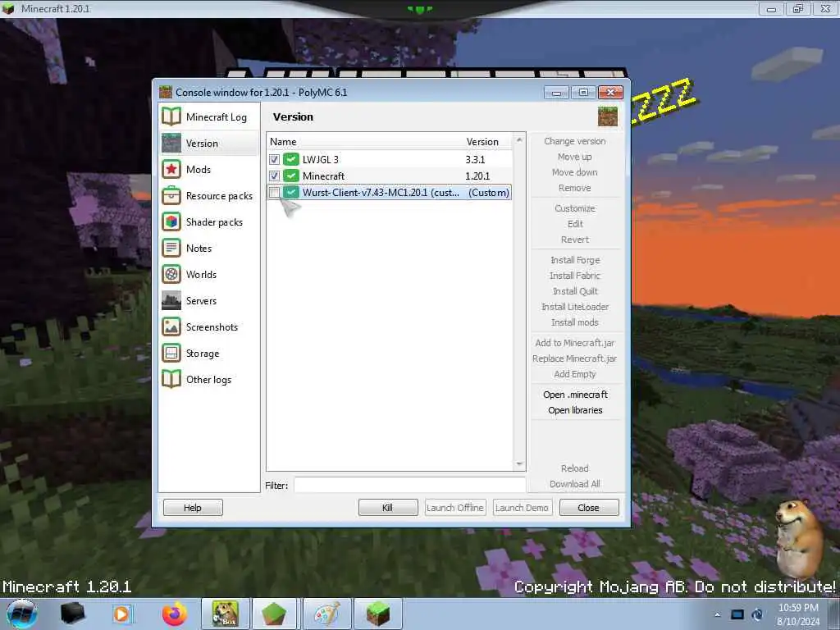
Task: Click the Install Quilt button
Action: pyautogui.click(x=575, y=291)
